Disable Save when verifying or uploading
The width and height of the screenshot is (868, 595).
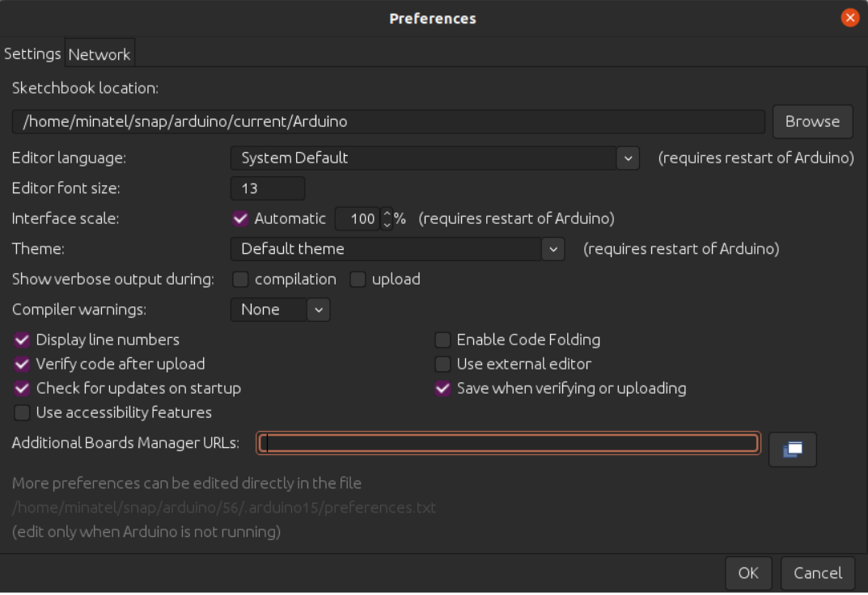[x=442, y=389]
